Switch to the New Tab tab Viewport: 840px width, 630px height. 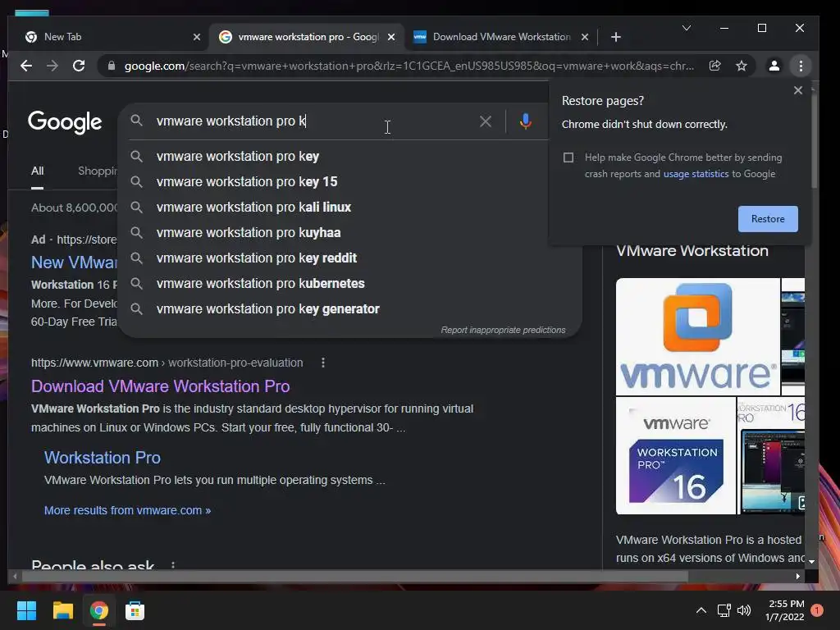pos(107,37)
